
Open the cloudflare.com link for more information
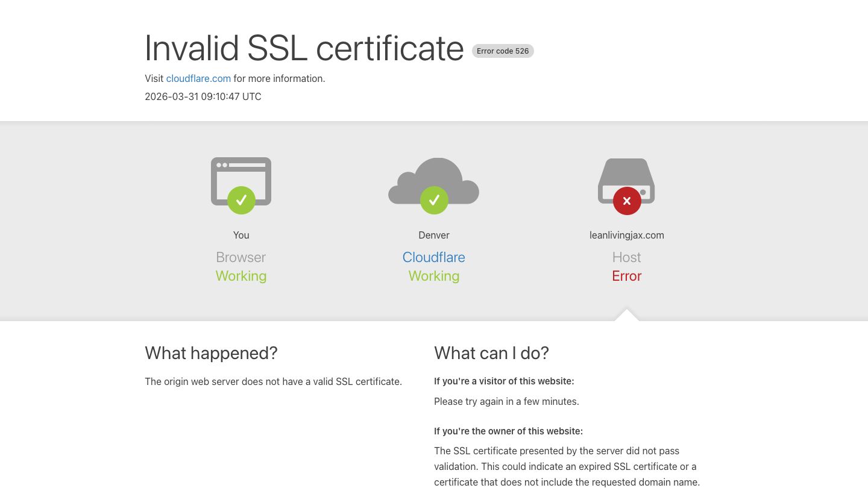tap(198, 78)
